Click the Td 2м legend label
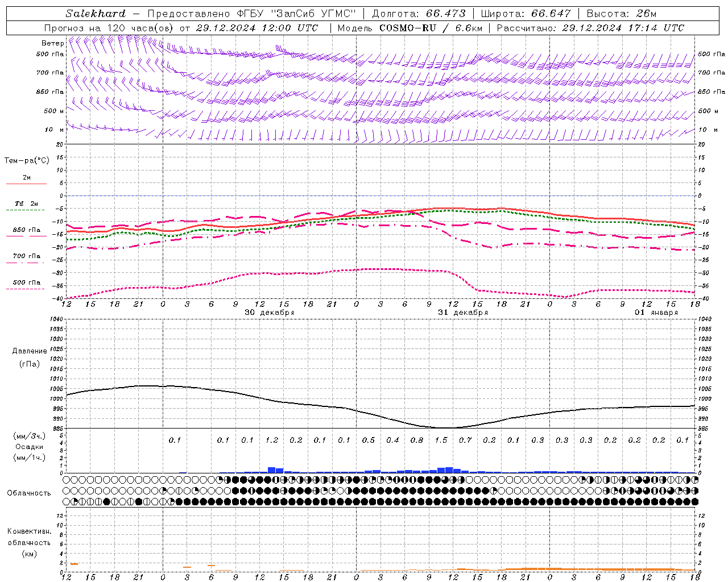728x582 pixels. [26, 203]
